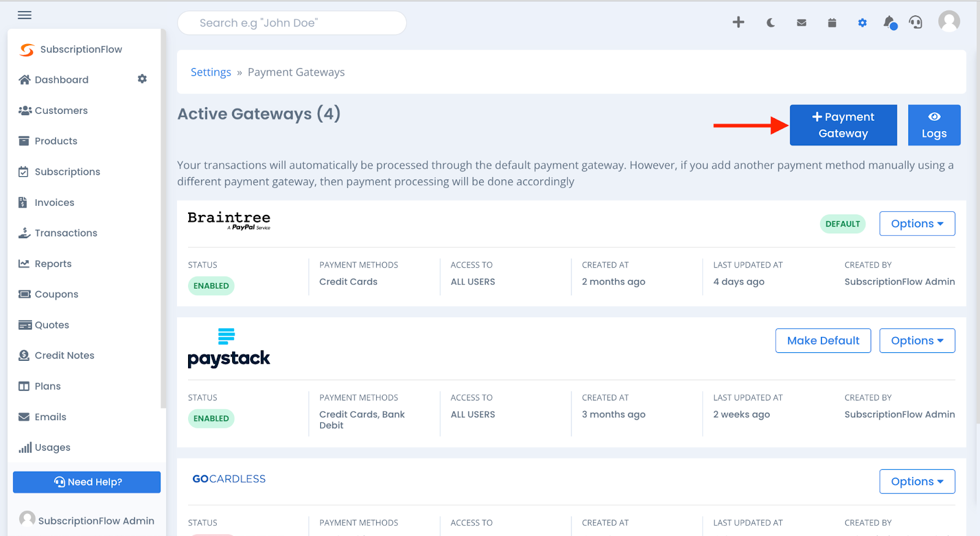Viewport: 980px width, 536px height.
Task: Open Quotes in sidebar
Action: [x=44, y=325]
